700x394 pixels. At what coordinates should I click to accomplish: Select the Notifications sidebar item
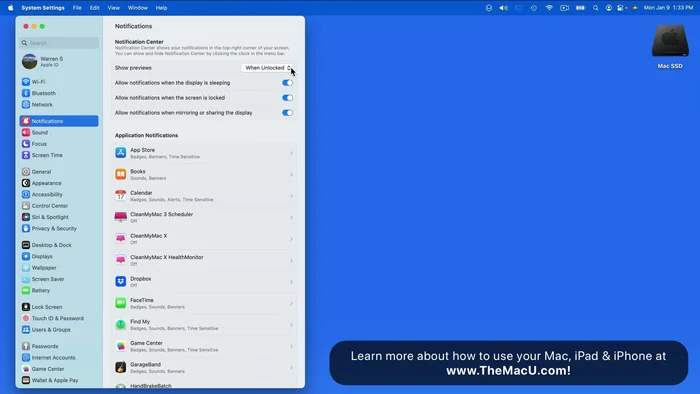59,121
